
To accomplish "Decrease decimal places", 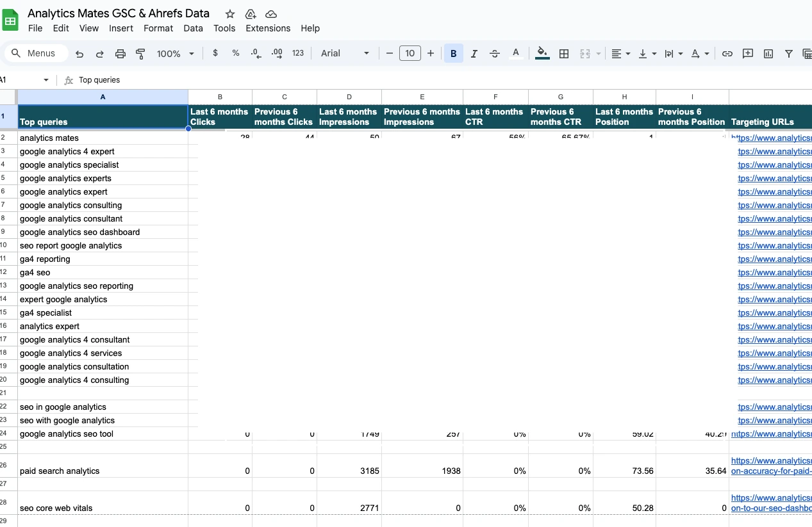I will [256, 53].
